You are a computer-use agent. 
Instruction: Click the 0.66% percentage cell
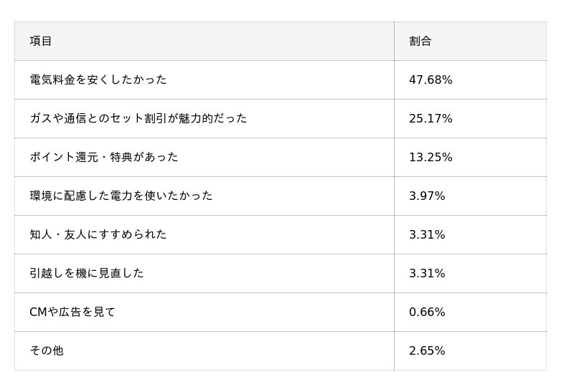coord(427,312)
